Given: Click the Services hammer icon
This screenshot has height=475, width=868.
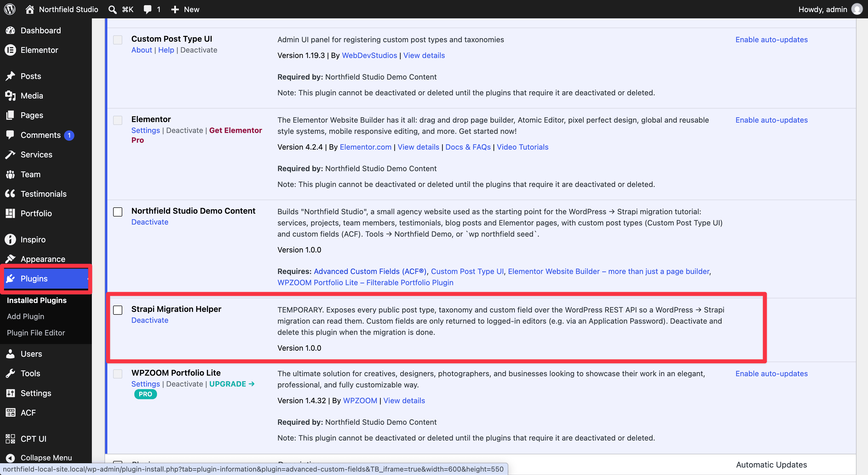Looking at the screenshot, I should coord(10,155).
